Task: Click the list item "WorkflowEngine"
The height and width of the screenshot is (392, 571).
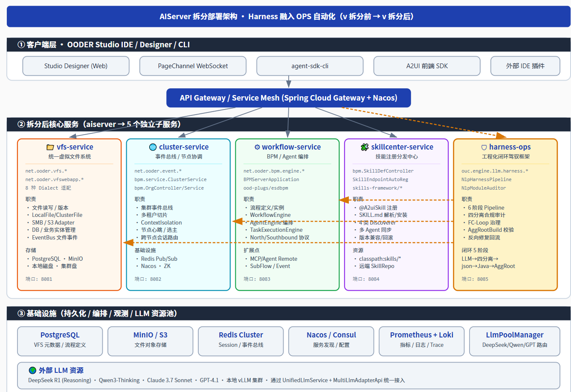Action: [x=270, y=215]
